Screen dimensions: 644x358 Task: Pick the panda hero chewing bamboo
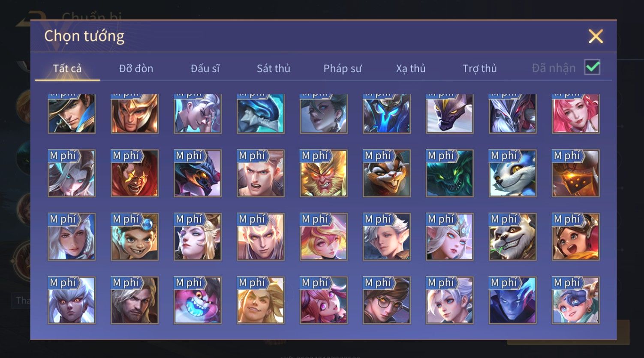click(x=513, y=237)
